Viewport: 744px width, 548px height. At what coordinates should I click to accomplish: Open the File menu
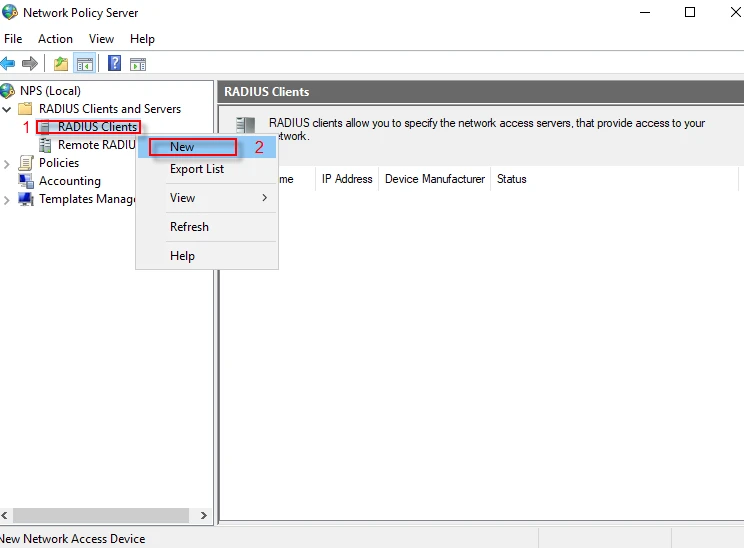coord(13,39)
